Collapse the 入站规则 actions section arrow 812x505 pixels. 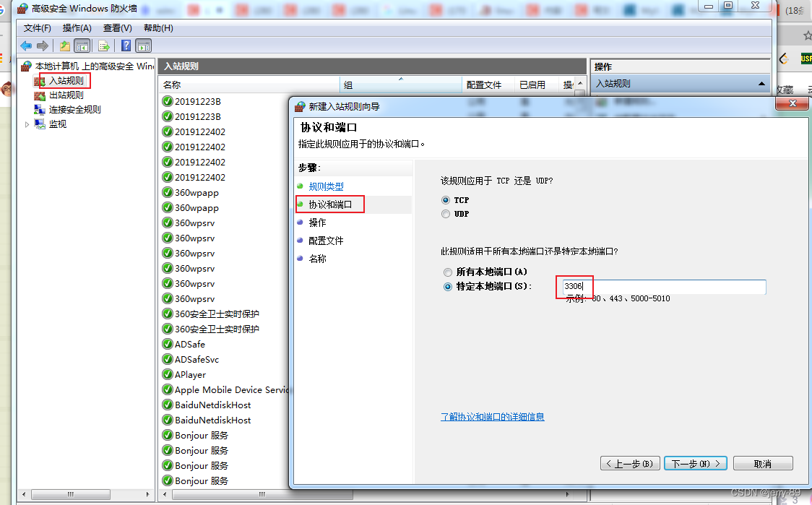point(761,83)
